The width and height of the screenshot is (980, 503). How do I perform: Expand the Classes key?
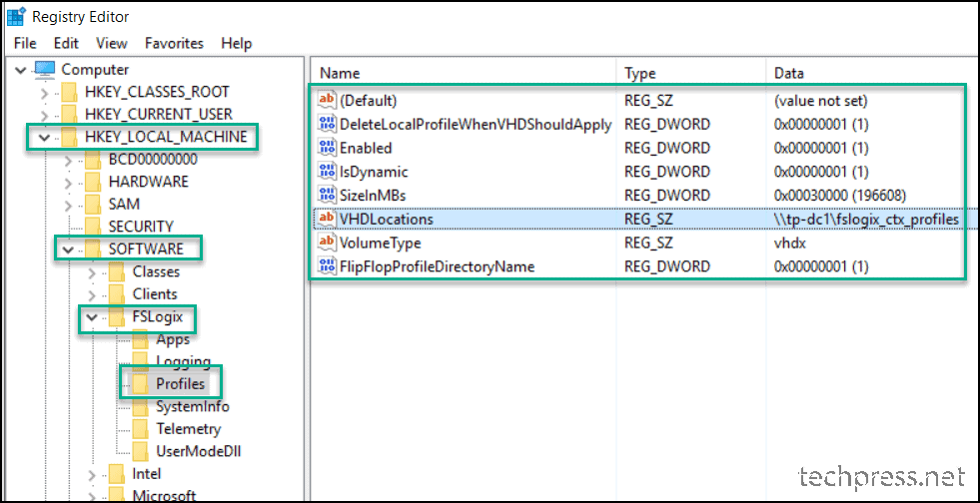click(92, 272)
